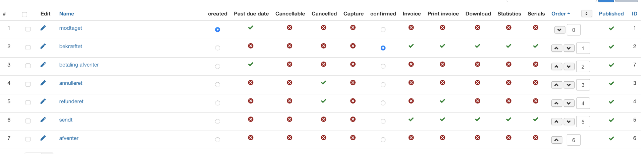Image resolution: width=644 pixels, height=154 pixels.
Task: Check the select-all checkbox in header
Action: pos(24,14)
